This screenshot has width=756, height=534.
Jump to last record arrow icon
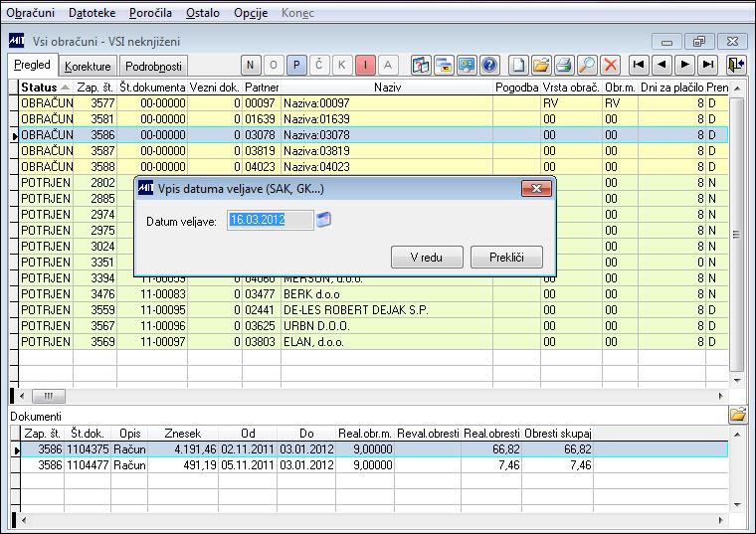(x=708, y=65)
